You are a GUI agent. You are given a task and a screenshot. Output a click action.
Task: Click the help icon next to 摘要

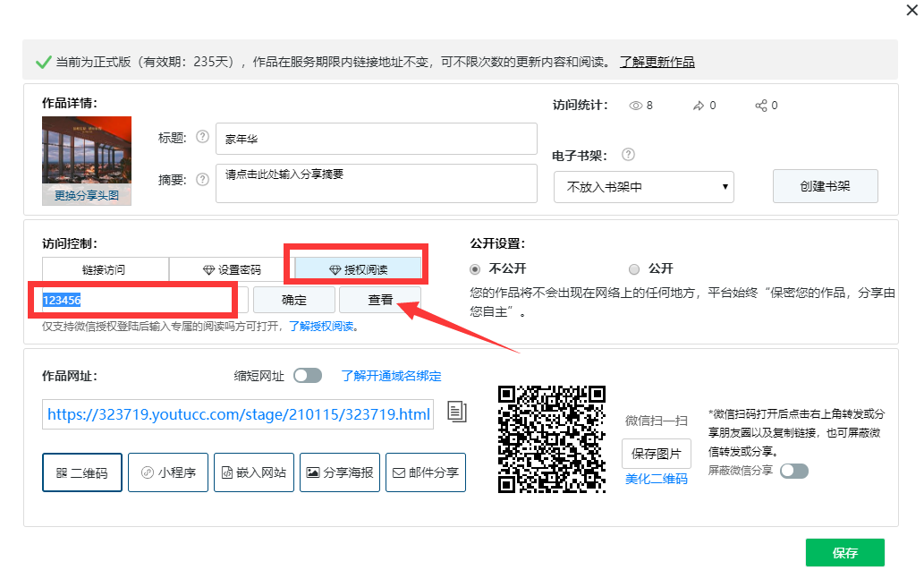pos(202,179)
